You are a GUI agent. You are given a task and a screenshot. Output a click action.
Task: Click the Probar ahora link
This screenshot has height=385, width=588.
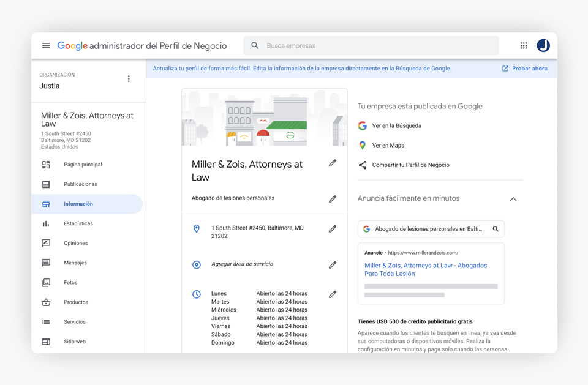pyautogui.click(x=529, y=69)
